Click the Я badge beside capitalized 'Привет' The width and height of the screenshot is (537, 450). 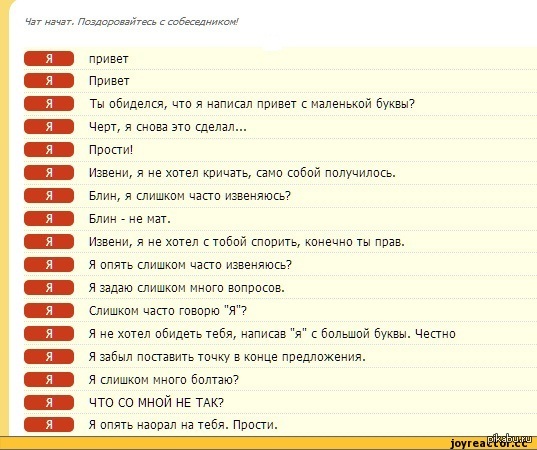tap(49, 81)
